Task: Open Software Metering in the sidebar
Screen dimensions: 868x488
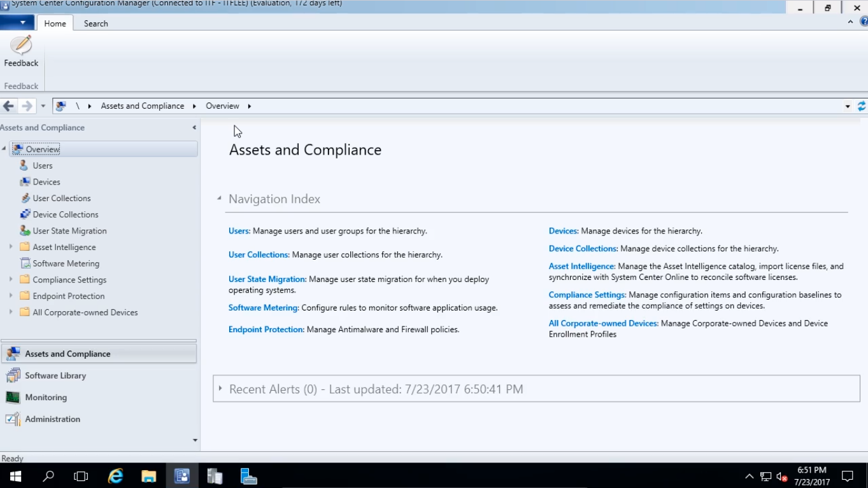Action: coord(66,263)
